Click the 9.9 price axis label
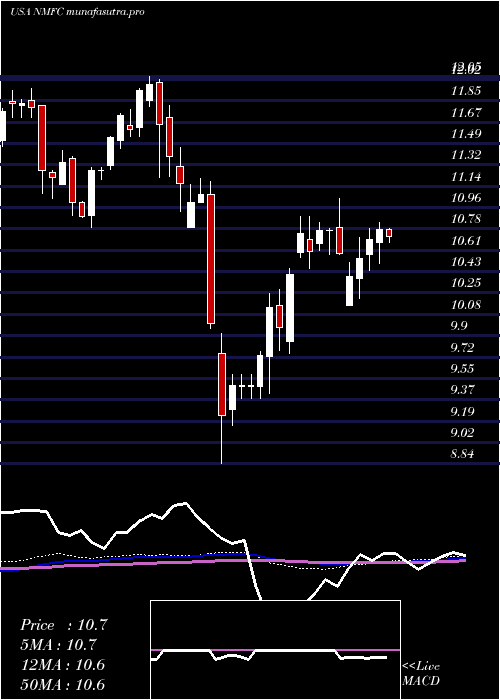Viewport: 500px width, 700px height. pyautogui.click(x=460, y=326)
